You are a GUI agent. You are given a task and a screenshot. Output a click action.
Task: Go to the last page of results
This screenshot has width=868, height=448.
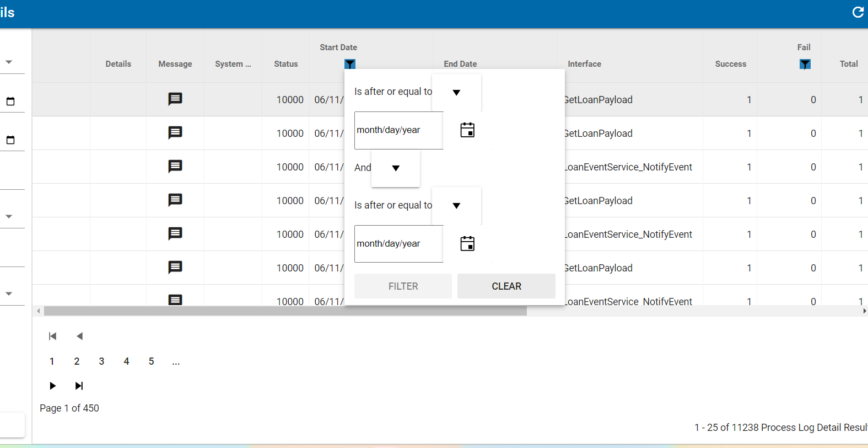click(x=79, y=386)
